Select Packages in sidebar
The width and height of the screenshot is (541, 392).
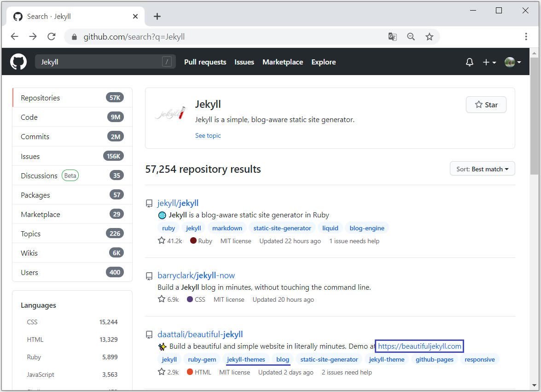pos(72,195)
